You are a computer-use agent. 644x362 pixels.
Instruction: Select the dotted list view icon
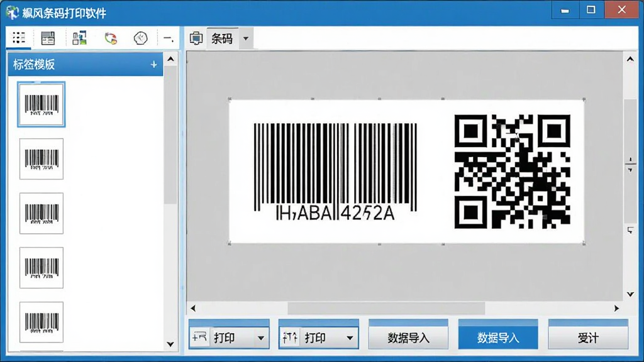point(18,38)
